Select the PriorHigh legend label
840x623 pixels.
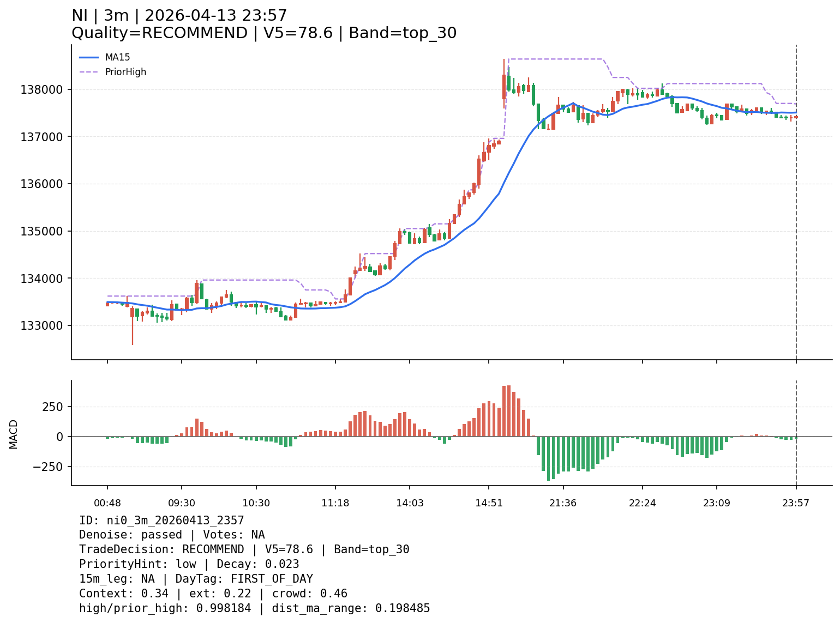(125, 72)
